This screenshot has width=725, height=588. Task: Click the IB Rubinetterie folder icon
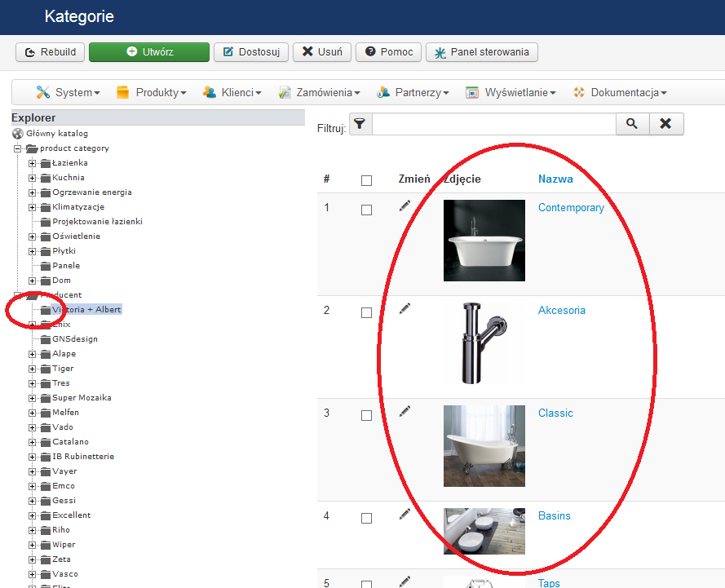point(46,457)
